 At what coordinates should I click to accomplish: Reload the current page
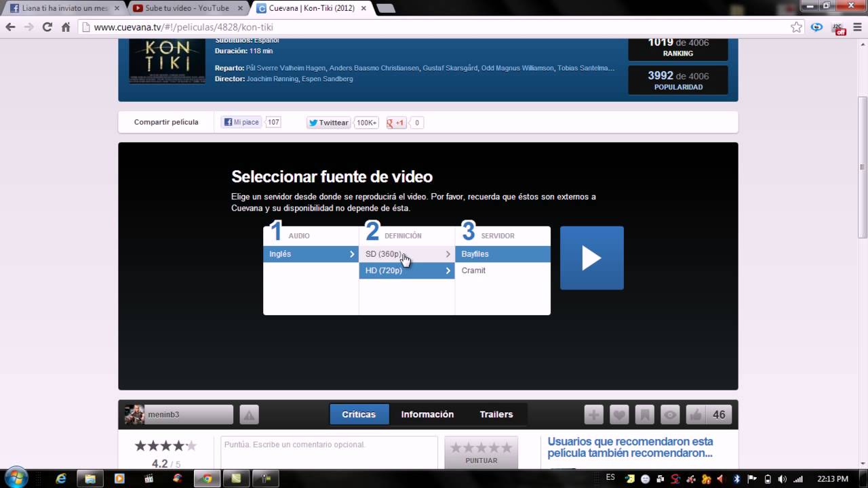coord(47,27)
